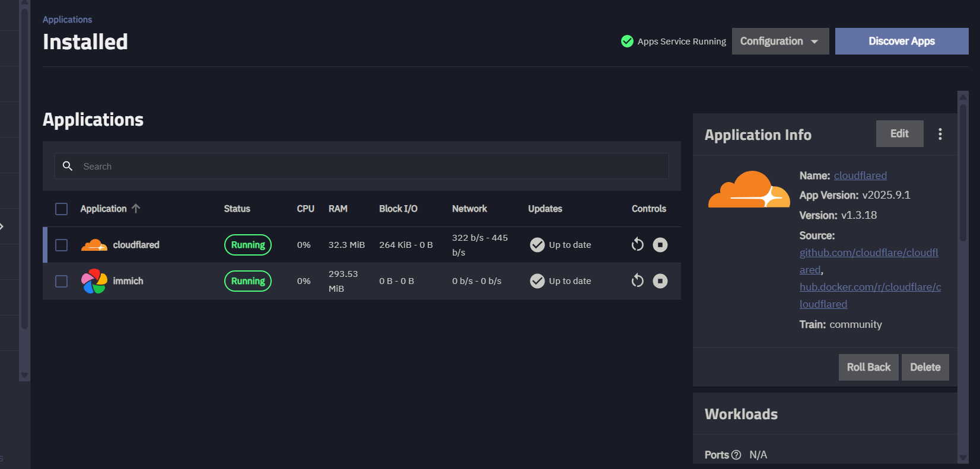Screen dimensions: 980x469
Task: Click the Applications breadcrumb link
Action: 67,20
